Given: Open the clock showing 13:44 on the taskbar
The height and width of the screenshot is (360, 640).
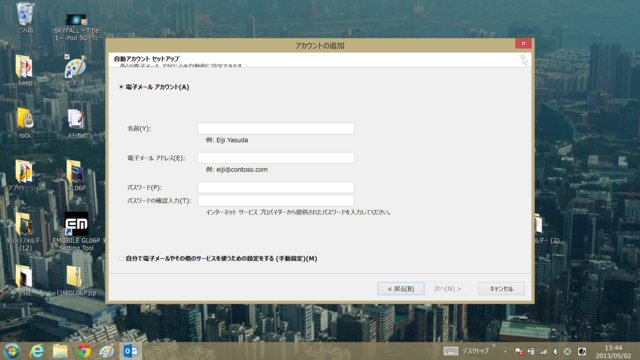Looking at the screenshot, I should point(613,351).
